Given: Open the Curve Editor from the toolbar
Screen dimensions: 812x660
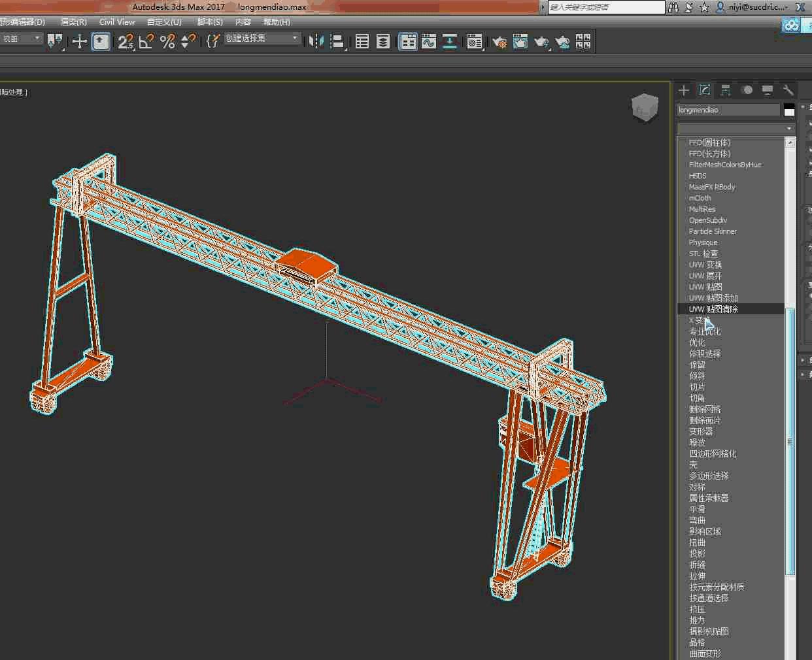Looking at the screenshot, I should tap(429, 42).
